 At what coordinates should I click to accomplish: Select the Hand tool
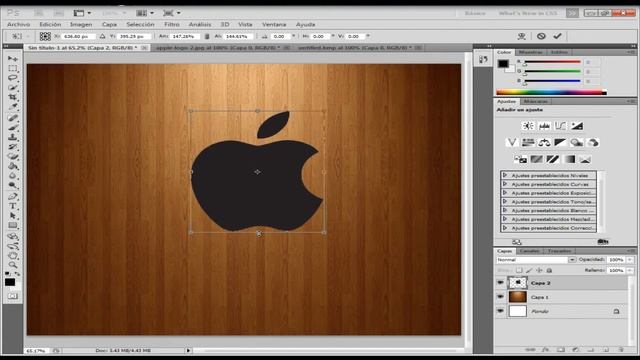[x=13, y=256]
